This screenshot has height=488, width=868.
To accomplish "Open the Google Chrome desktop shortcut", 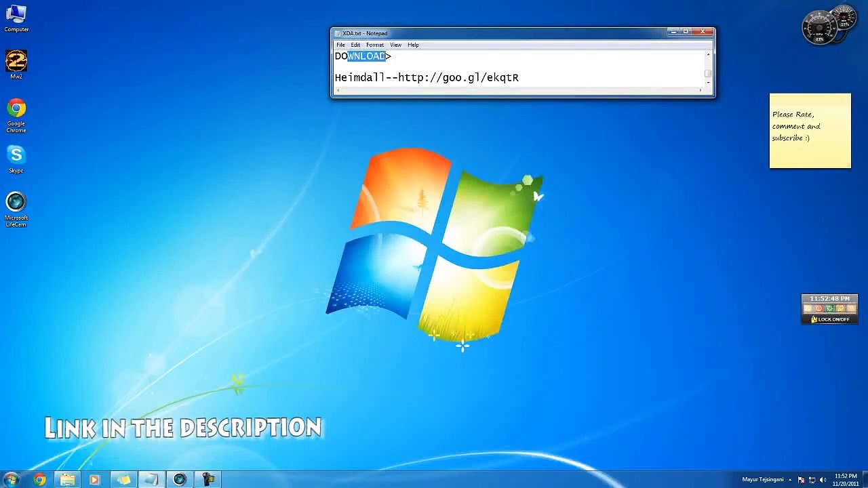I will pyautogui.click(x=16, y=116).
